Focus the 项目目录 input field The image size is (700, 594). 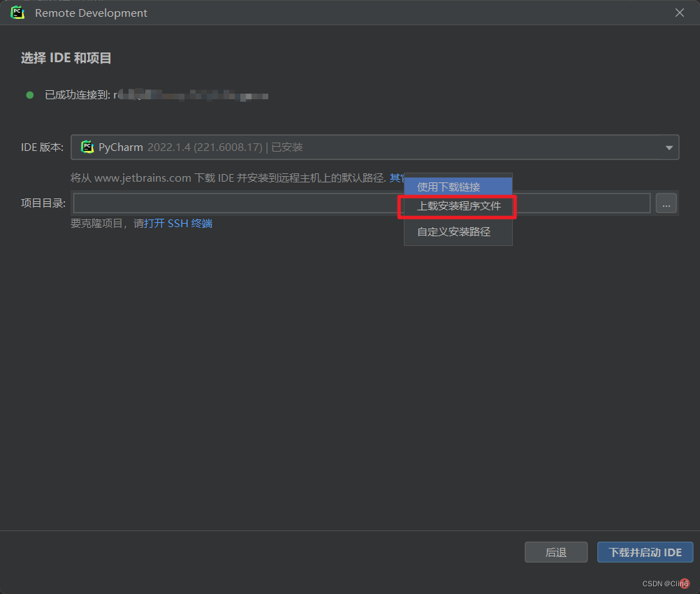[362, 203]
